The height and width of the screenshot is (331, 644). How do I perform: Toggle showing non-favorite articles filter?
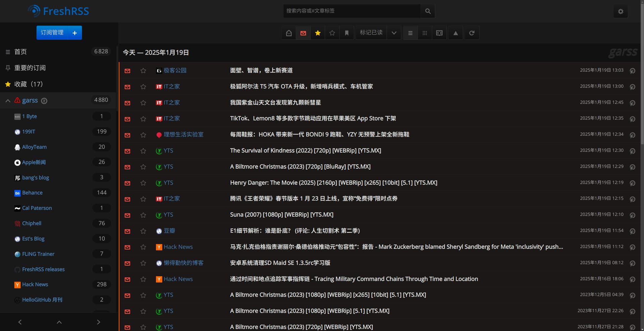point(332,33)
